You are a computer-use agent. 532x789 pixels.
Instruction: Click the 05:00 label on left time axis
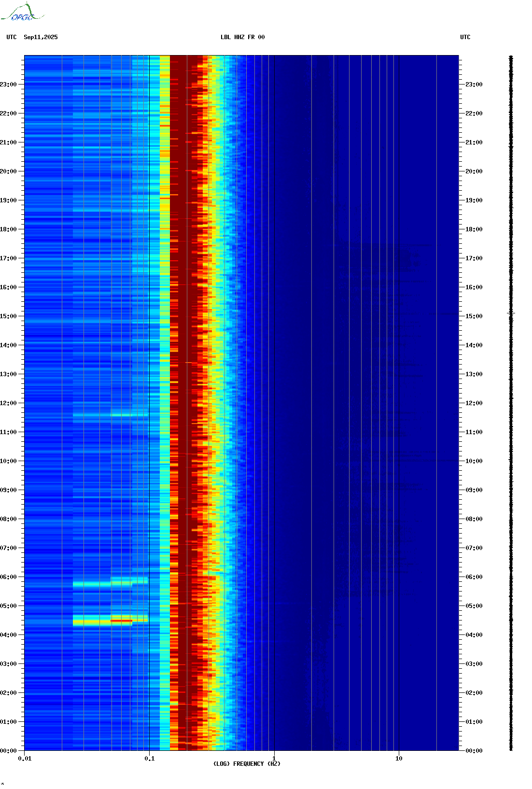click(x=8, y=606)
